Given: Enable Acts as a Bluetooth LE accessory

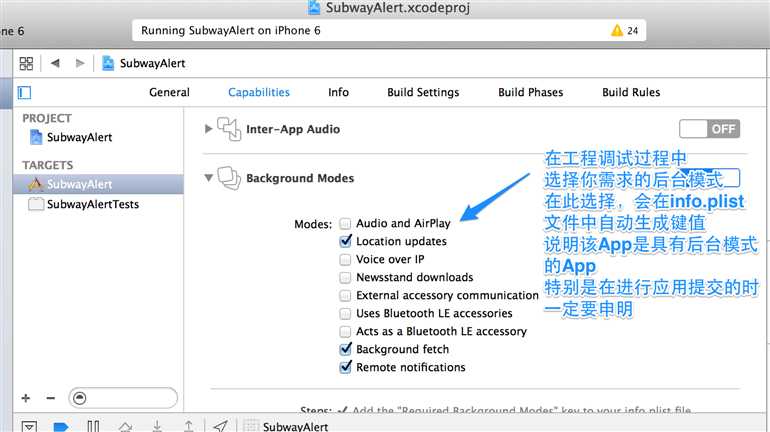Looking at the screenshot, I should [345, 331].
